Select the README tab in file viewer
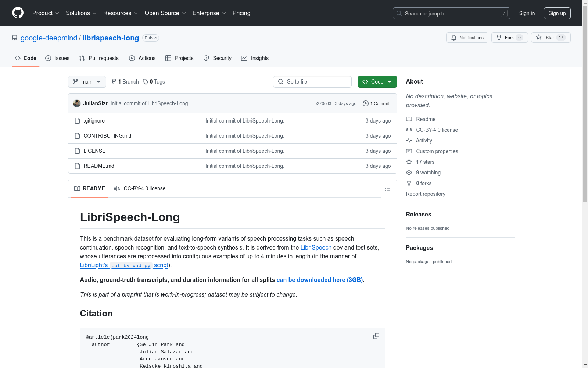This screenshot has height=368, width=588. coord(90,188)
